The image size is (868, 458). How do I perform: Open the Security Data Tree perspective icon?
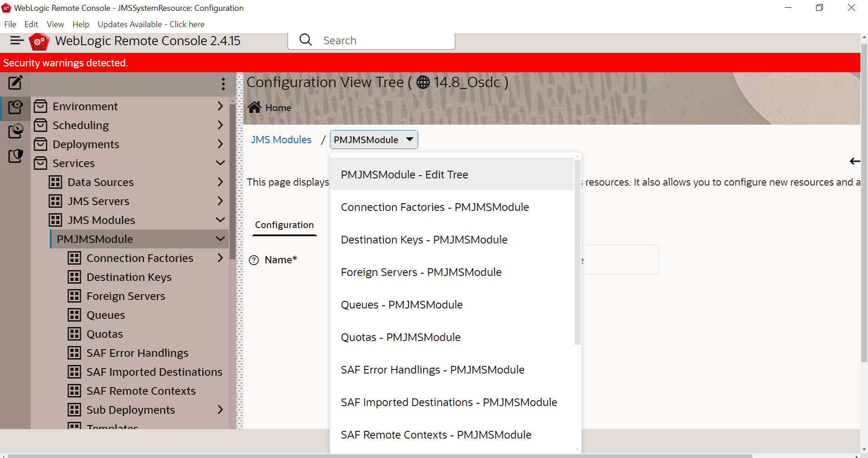(x=15, y=156)
